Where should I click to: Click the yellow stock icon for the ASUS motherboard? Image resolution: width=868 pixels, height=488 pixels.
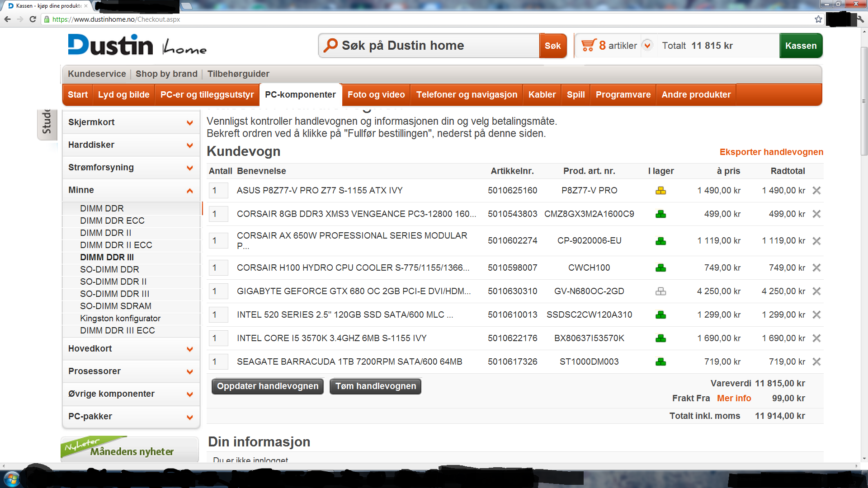click(x=660, y=191)
